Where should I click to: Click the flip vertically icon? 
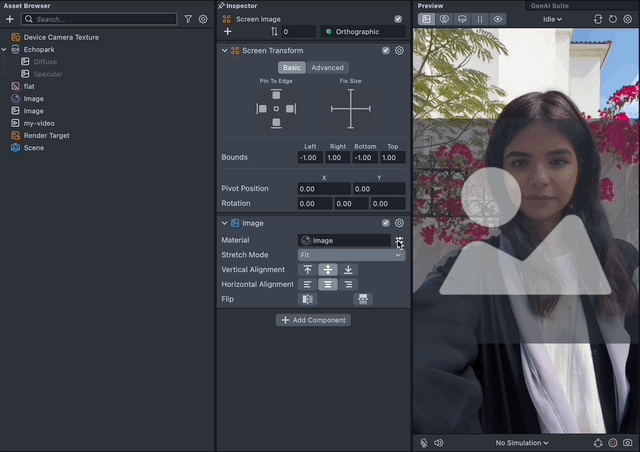pyautogui.click(x=361, y=299)
